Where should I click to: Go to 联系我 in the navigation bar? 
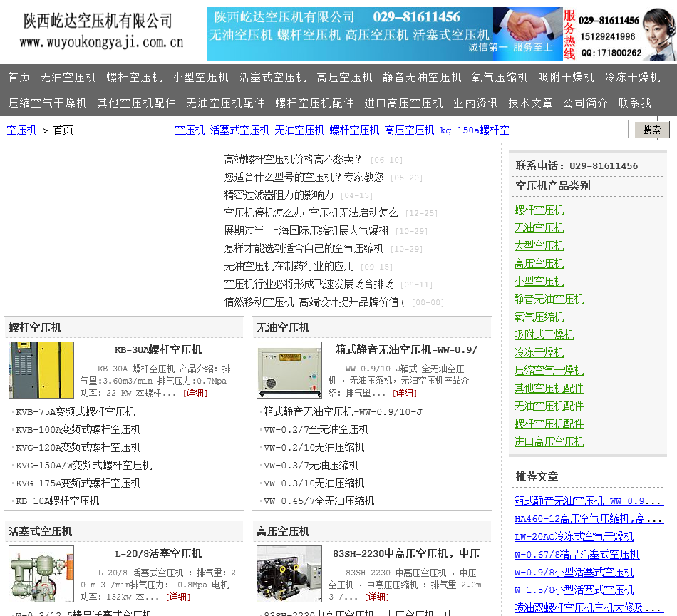pyautogui.click(x=634, y=103)
